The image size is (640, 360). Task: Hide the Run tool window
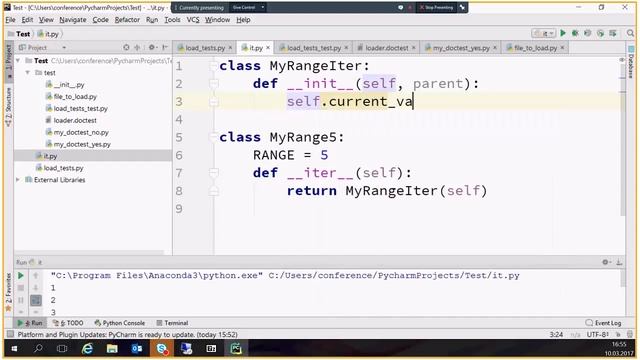point(619,262)
